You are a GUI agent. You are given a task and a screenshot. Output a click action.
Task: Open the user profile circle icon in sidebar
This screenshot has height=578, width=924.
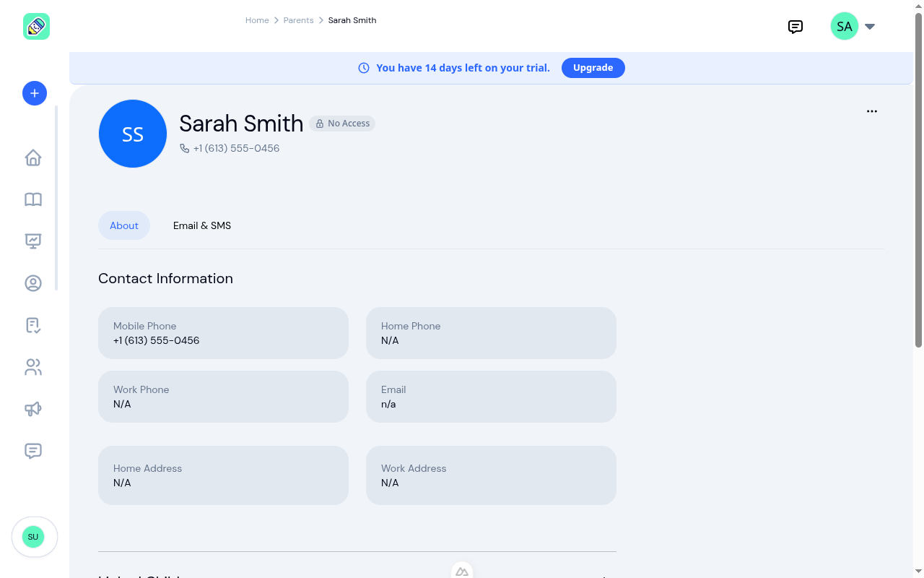point(33,283)
